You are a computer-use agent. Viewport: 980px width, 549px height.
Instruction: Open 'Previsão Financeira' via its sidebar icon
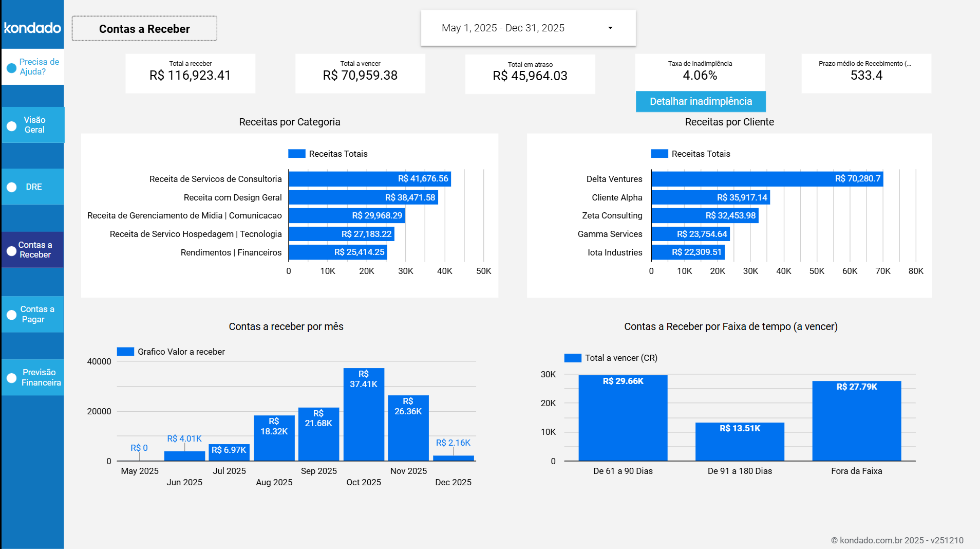coord(10,377)
